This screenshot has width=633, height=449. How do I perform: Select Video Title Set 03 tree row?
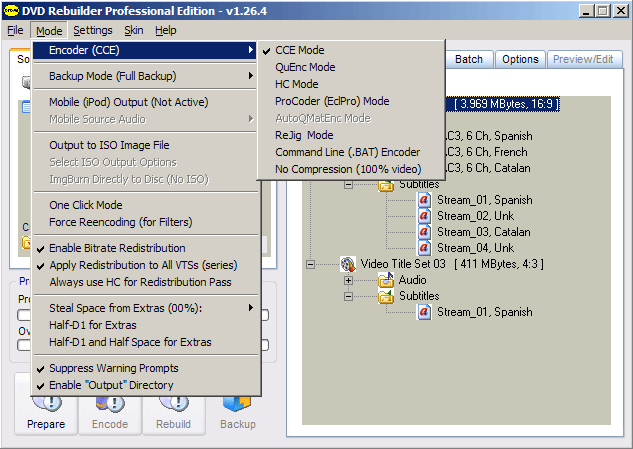452,264
